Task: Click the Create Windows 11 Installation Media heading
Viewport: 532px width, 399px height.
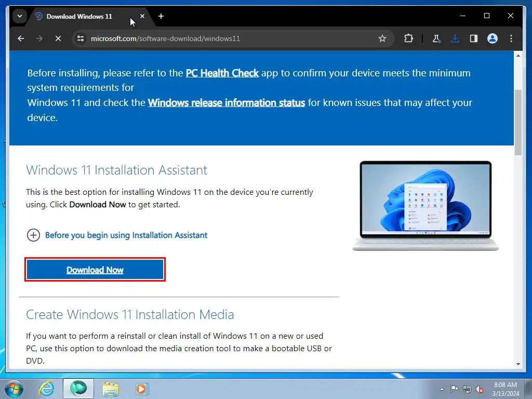Action: tap(130, 314)
